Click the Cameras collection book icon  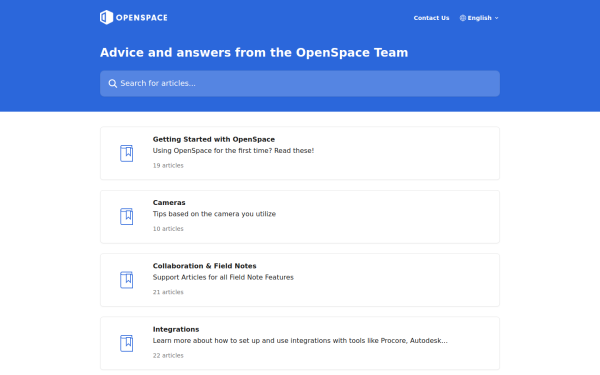[x=127, y=217]
